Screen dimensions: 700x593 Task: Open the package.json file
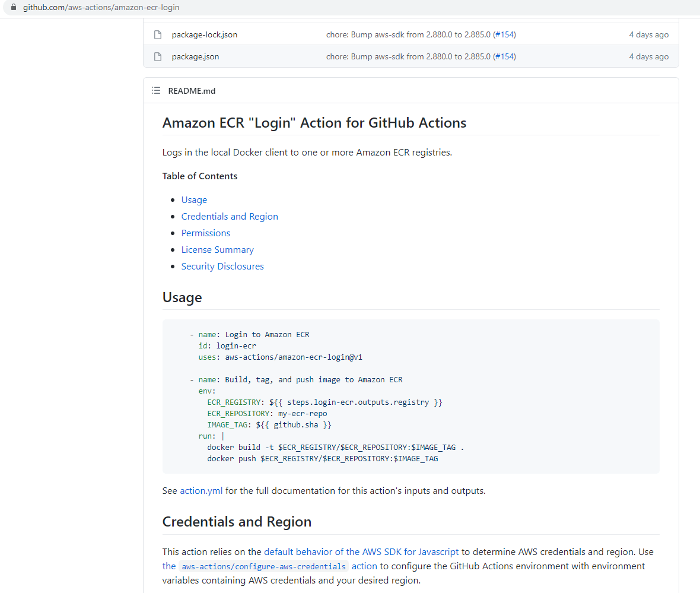click(195, 56)
